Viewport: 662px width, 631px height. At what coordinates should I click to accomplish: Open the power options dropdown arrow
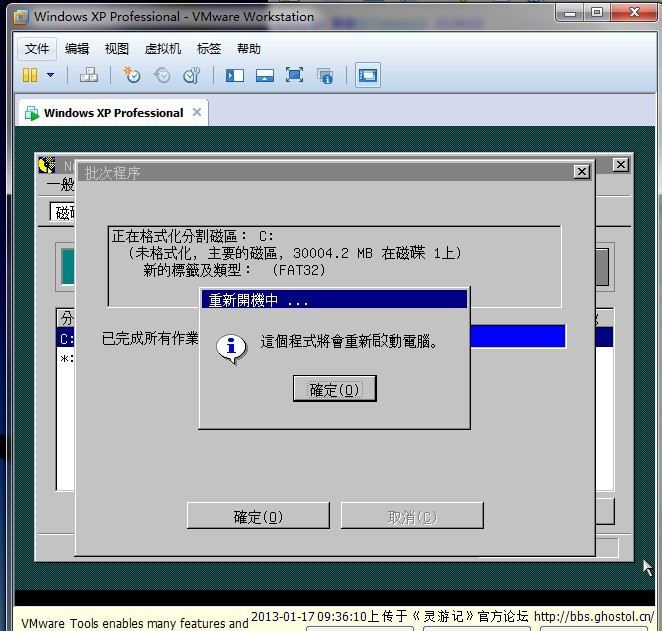tap(51, 75)
